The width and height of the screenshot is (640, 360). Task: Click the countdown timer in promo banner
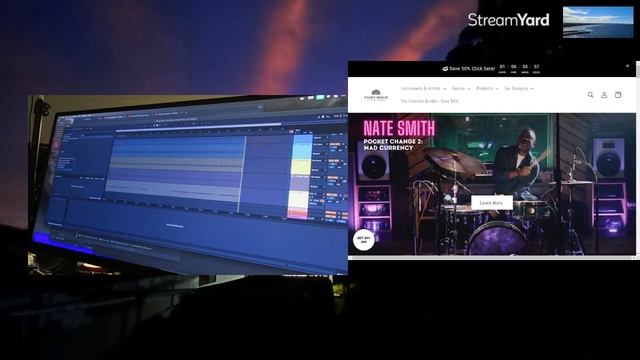click(x=519, y=69)
